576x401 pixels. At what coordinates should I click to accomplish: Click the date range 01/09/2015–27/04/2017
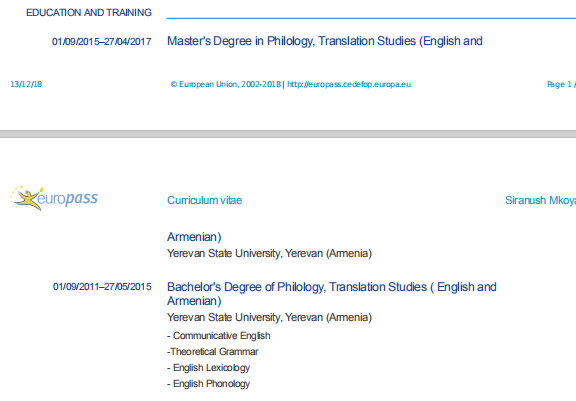tap(101, 42)
